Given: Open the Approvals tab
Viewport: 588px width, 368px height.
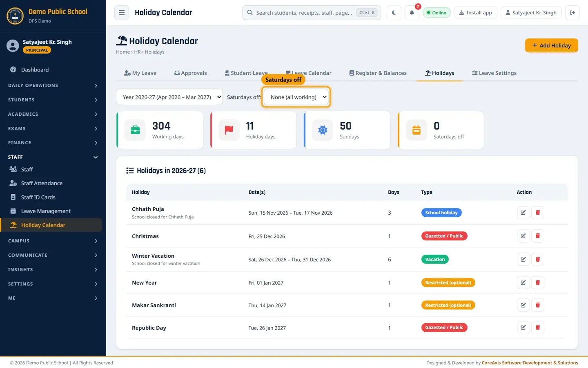Looking at the screenshot, I should point(191,73).
